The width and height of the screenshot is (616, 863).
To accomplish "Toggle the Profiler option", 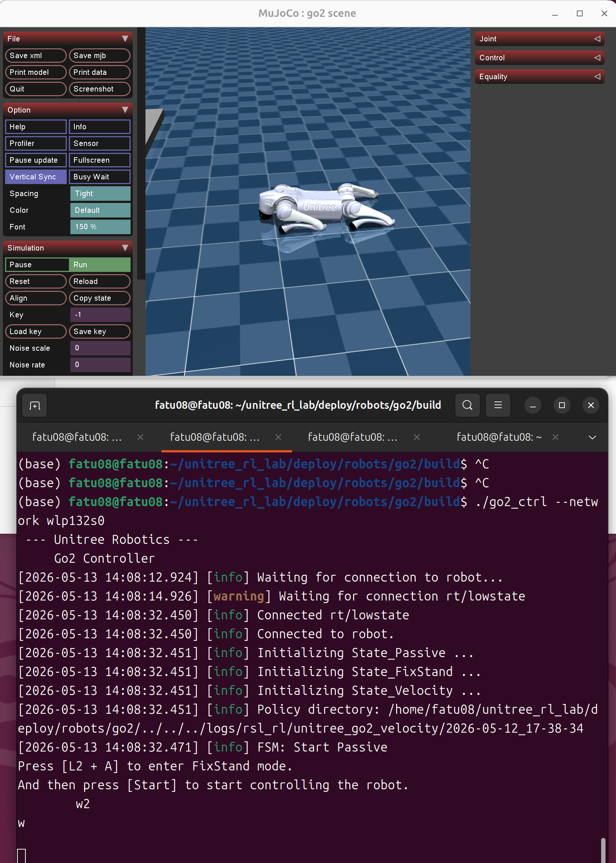I will tap(36, 143).
